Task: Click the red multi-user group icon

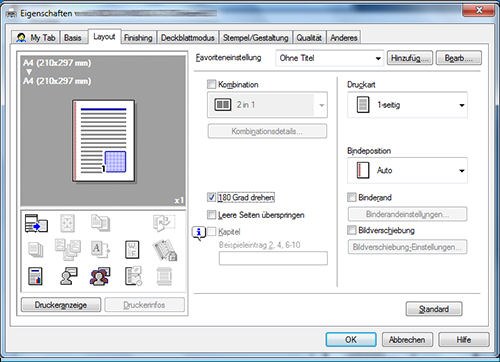Action: click(x=100, y=276)
